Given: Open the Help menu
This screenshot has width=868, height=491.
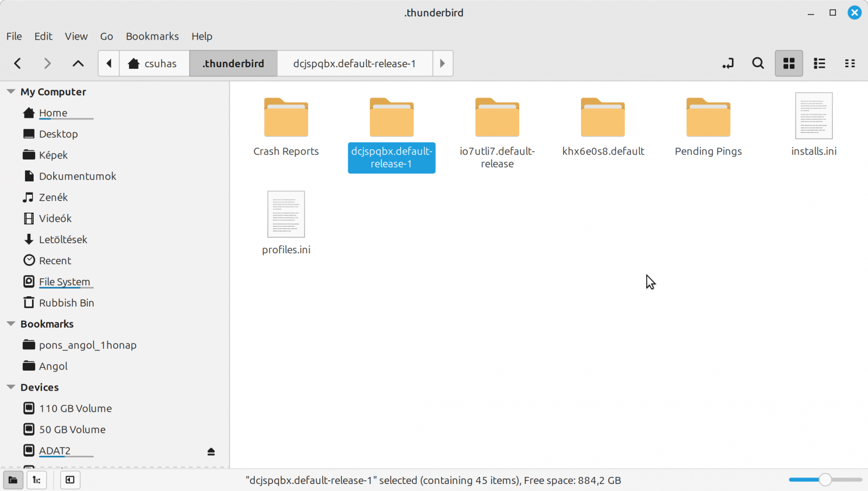Looking at the screenshot, I should [x=202, y=36].
